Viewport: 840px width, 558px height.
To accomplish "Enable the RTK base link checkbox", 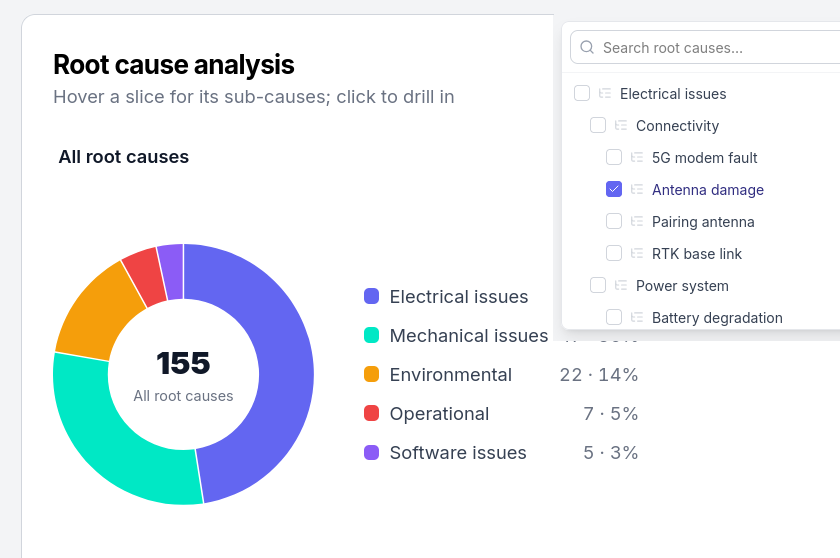I will (614, 253).
